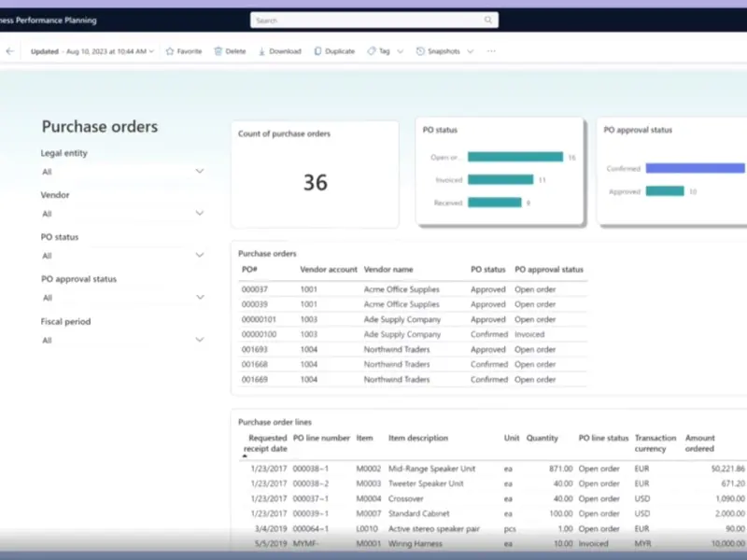Screen dimensions: 747x560
Task: Select PO# 000037 row in Purchase orders
Action: 254,289
